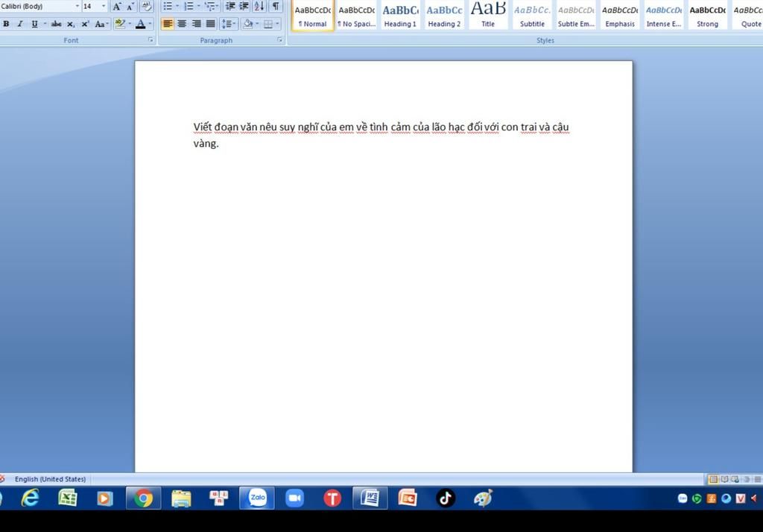Apply the Normal style
The image size is (763, 532).
pos(312,16)
